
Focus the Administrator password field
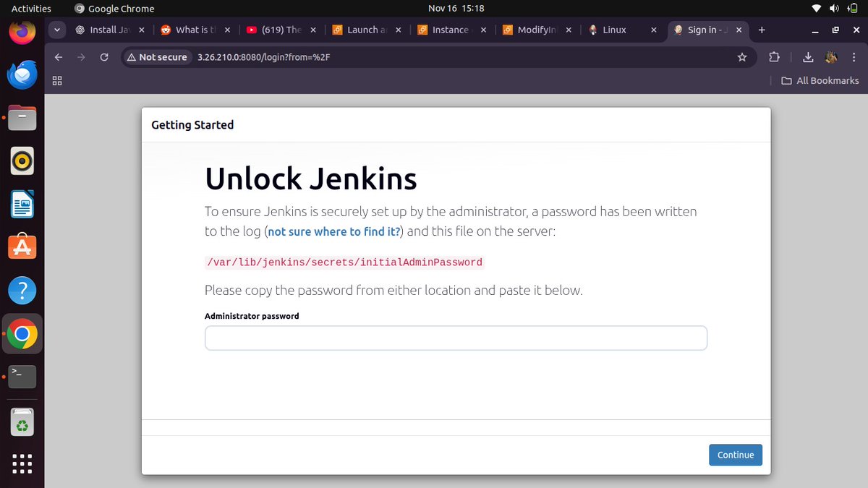pos(456,338)
